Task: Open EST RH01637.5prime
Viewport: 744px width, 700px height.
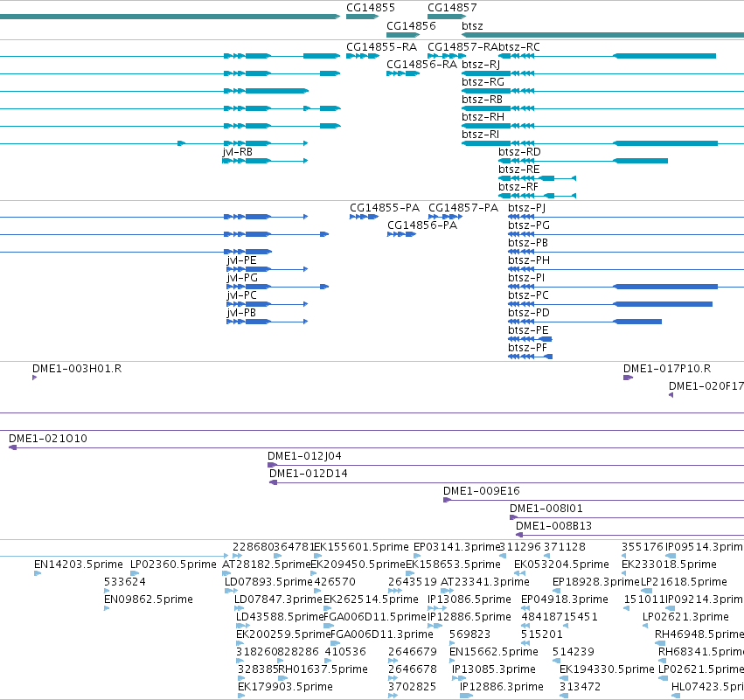Action: (282, 678)
